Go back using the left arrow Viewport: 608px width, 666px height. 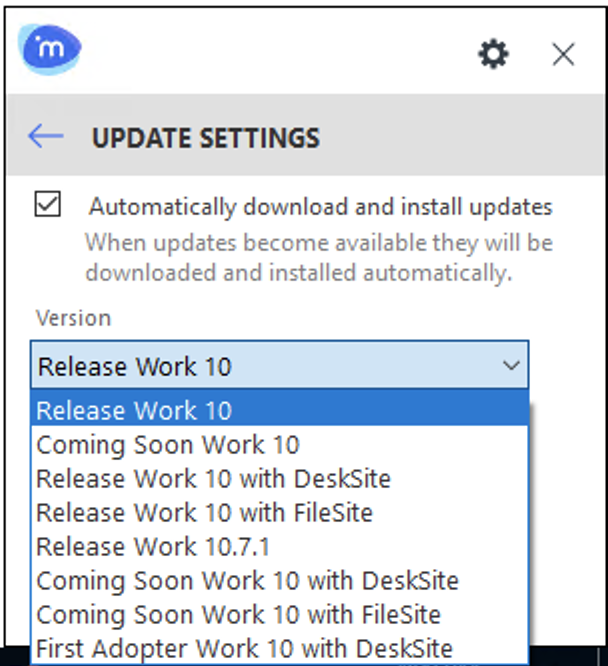point(46,137)
